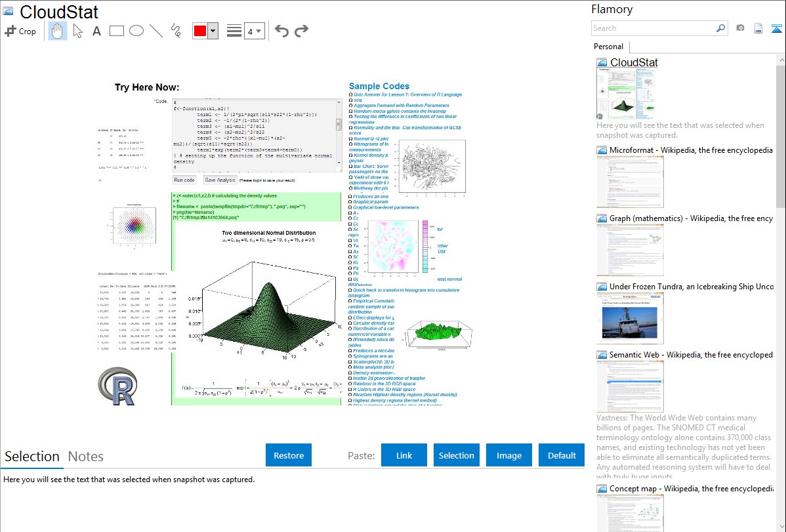Select the Semantic Web thumbnail
The height and width of the screenshot is (532, 786).
[630, 386]
